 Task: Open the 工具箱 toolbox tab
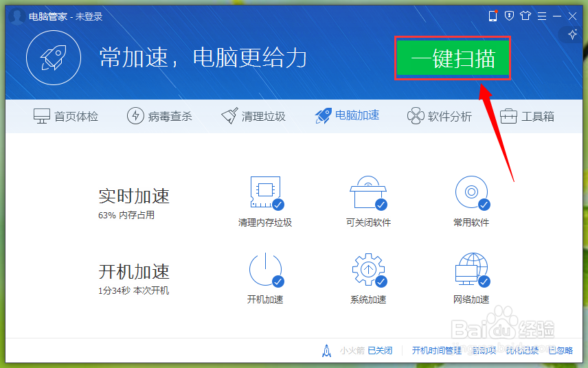tap(528, 116)
